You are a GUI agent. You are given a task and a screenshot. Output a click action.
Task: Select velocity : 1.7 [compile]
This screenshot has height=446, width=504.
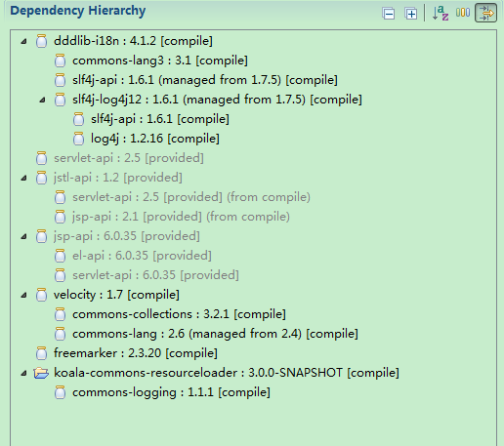pyautogui.click(x=116, y=295)
